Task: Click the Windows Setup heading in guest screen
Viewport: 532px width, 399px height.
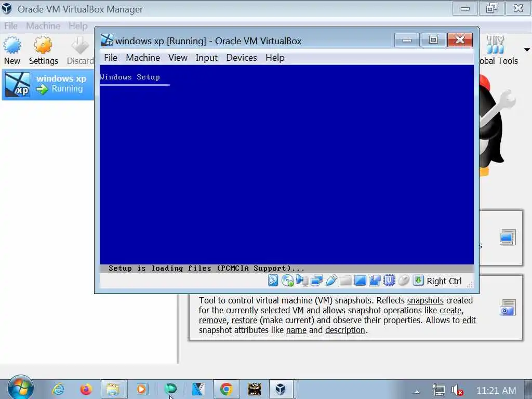Action: [x=129, y=77]
